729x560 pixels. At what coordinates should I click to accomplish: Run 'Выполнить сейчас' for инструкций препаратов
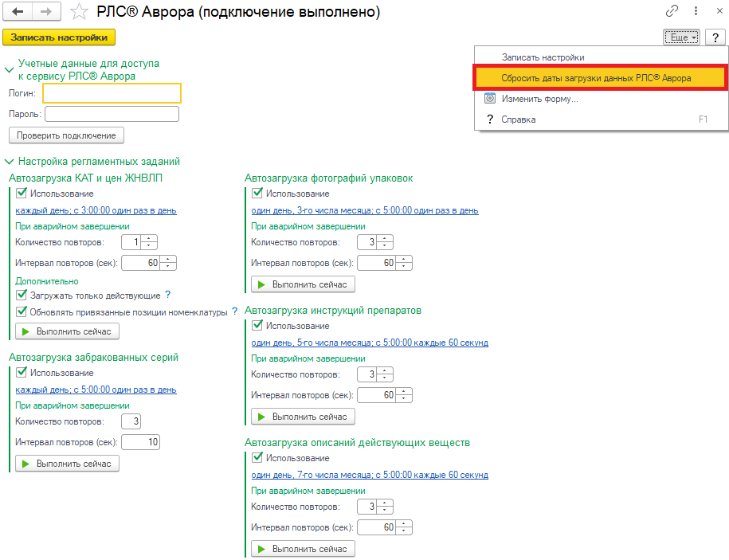pos(303,417)
